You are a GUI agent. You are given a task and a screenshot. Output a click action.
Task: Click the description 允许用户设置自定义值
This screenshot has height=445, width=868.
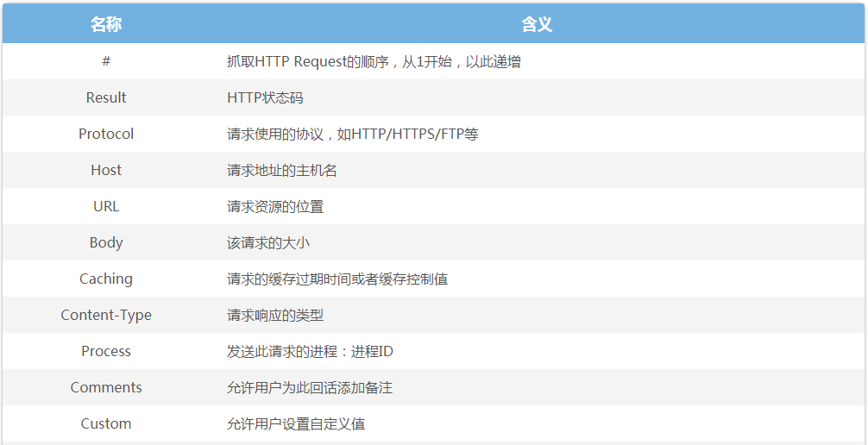pyautogui.click(x=296, y=424)
